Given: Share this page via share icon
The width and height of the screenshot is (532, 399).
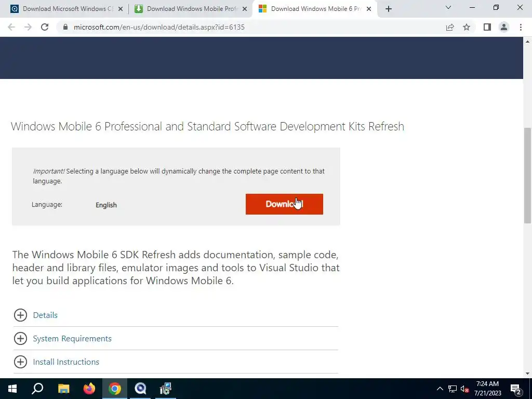Looking at the screenshot, I should click(450, 27).
